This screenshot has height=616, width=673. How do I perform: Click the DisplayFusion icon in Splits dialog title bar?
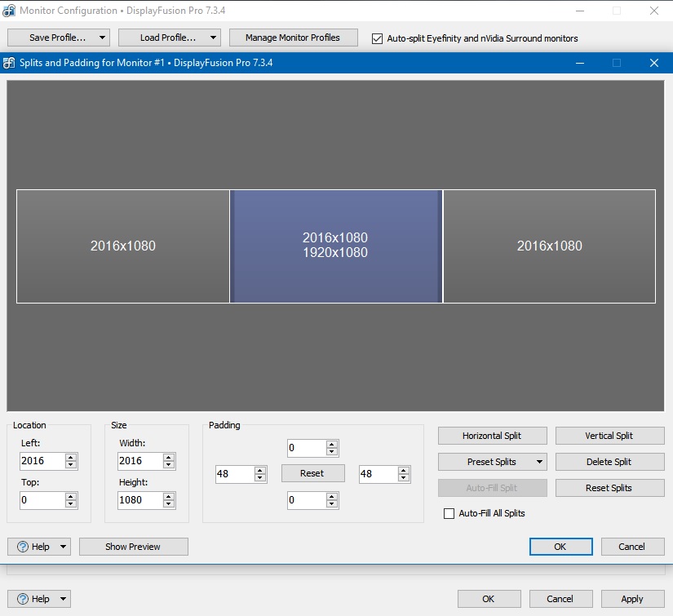[10, 63]
